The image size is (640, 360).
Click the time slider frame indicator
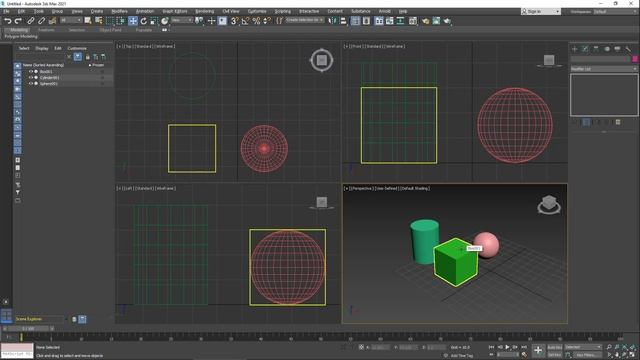point(28,328)
